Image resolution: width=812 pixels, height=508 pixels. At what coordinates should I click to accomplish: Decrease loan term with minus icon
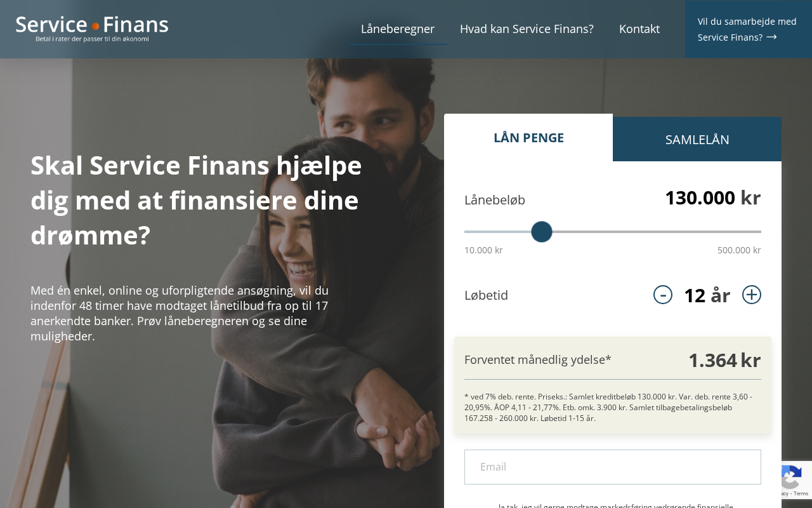tap(663, 295)
